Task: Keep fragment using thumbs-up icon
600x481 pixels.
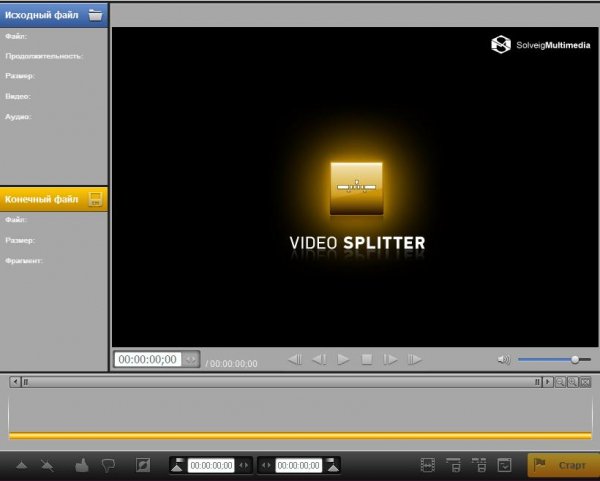Action: (x=82, y=465)
